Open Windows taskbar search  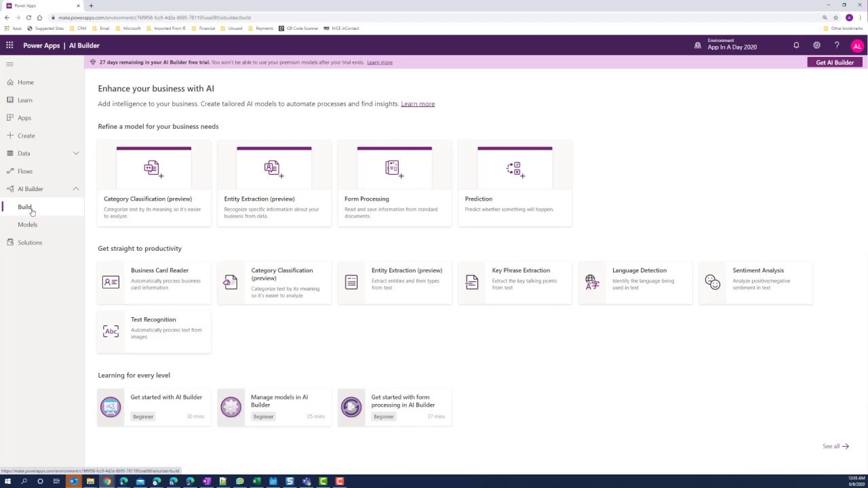pos(24,481)
